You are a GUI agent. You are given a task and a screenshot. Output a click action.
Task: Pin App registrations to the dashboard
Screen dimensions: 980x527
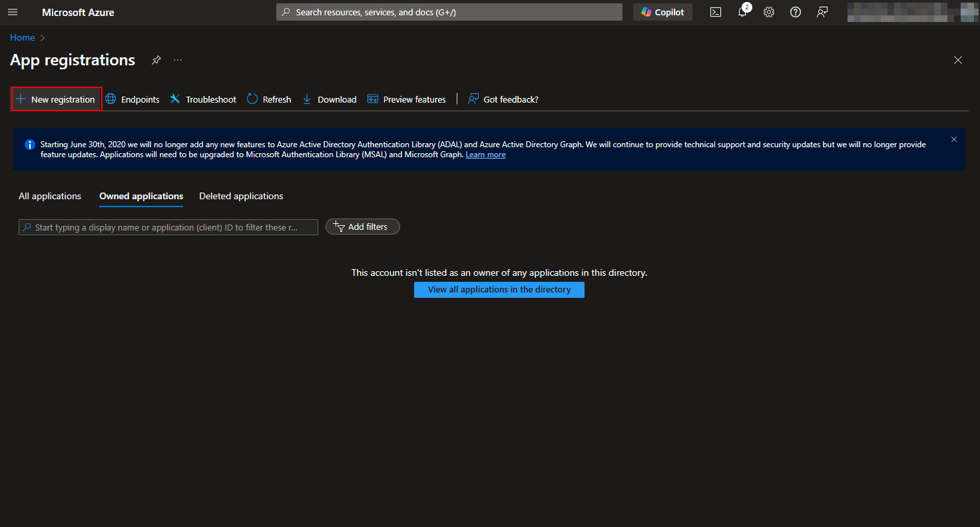coord(156,60)
